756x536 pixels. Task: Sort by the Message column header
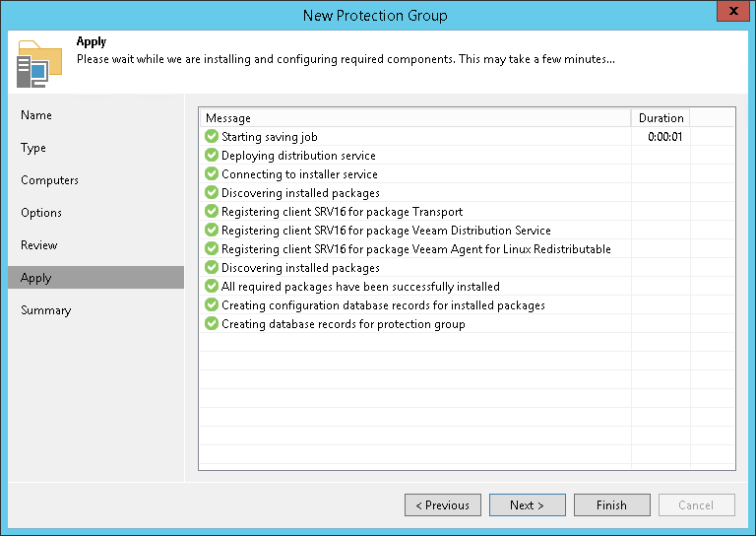415,117
